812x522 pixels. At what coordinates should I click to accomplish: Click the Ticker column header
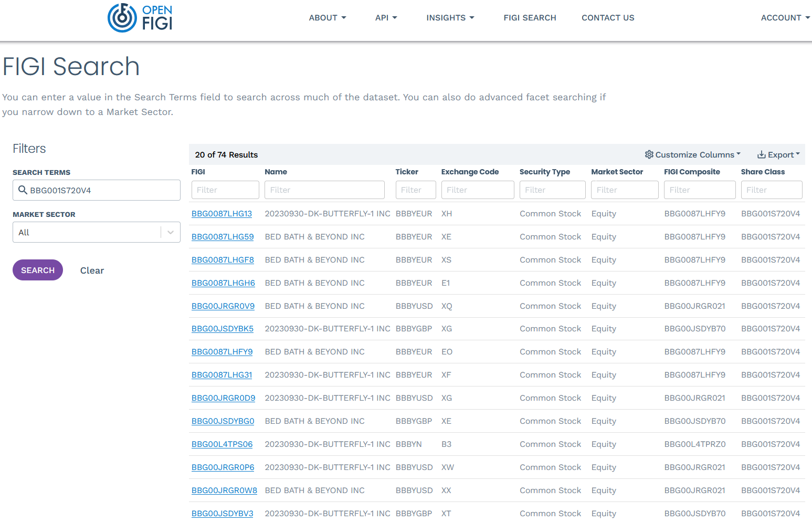407,172
